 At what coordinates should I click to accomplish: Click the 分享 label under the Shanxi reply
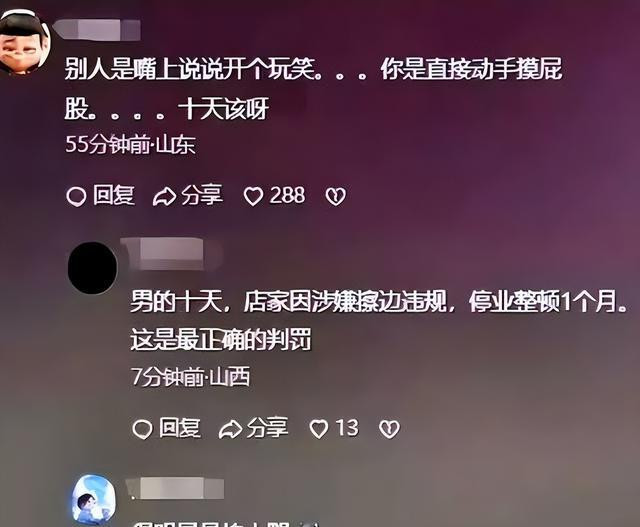pos(268,428)
